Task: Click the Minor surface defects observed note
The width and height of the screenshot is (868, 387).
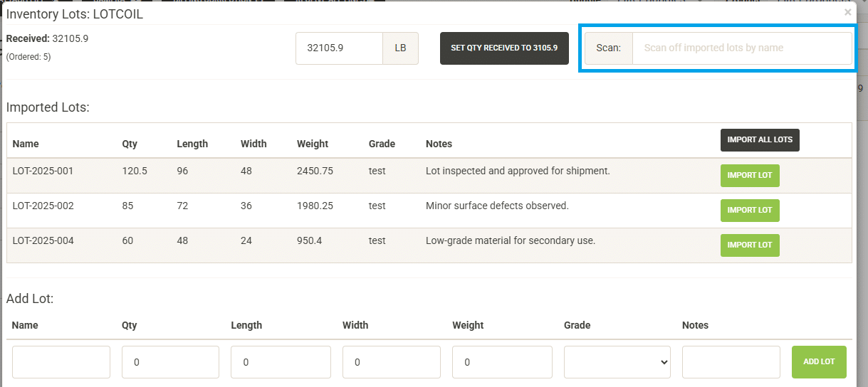Action: click(497, 206)
